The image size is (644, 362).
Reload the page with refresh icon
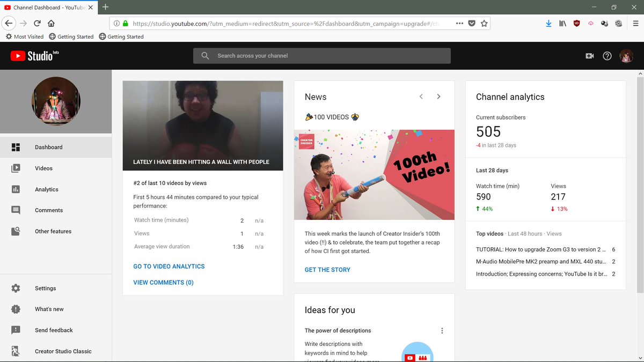coord(37,23)
